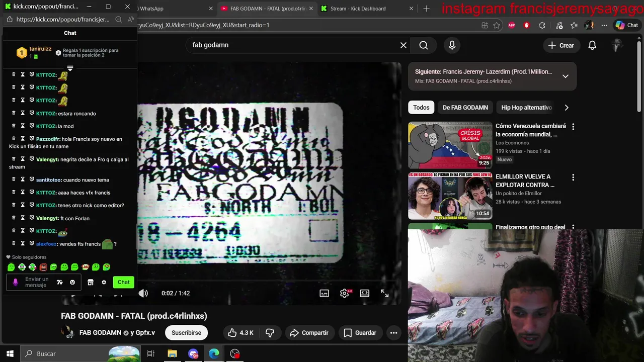Open the Windows Start menu
644x362 pixels.
click(10, 353)
